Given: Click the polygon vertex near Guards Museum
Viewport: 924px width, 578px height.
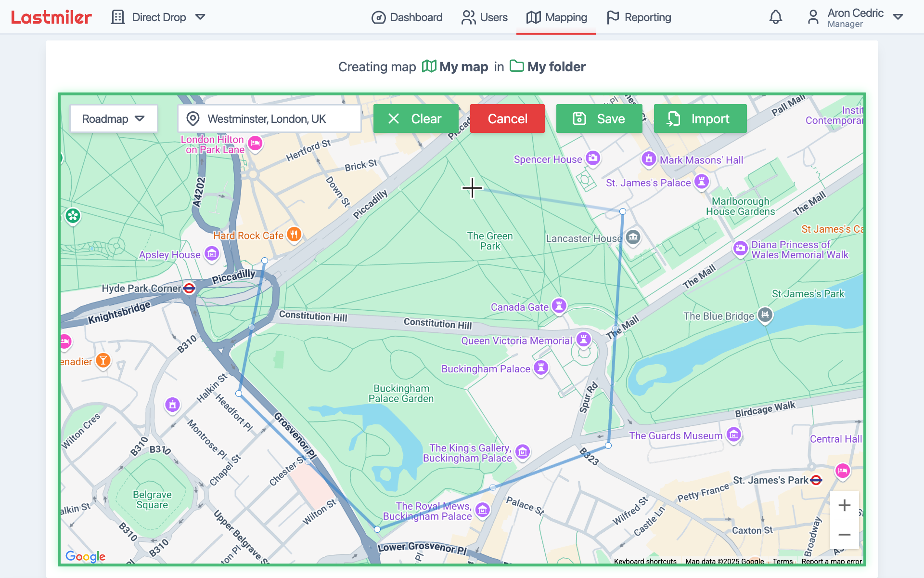Looking at the screenshot, I should point(608,446).
